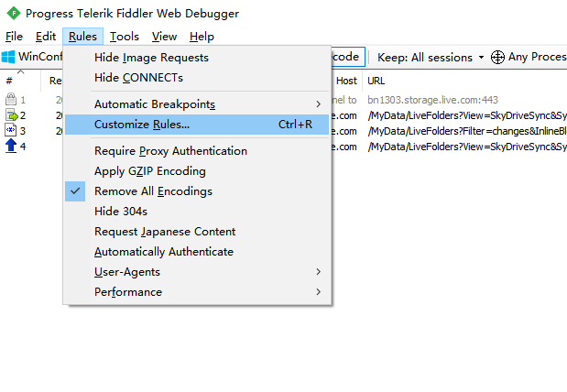This screenshot has width=567, height=392.
Task: Toggle the Remove All Encodings checkmark
Action: (75, 191)
